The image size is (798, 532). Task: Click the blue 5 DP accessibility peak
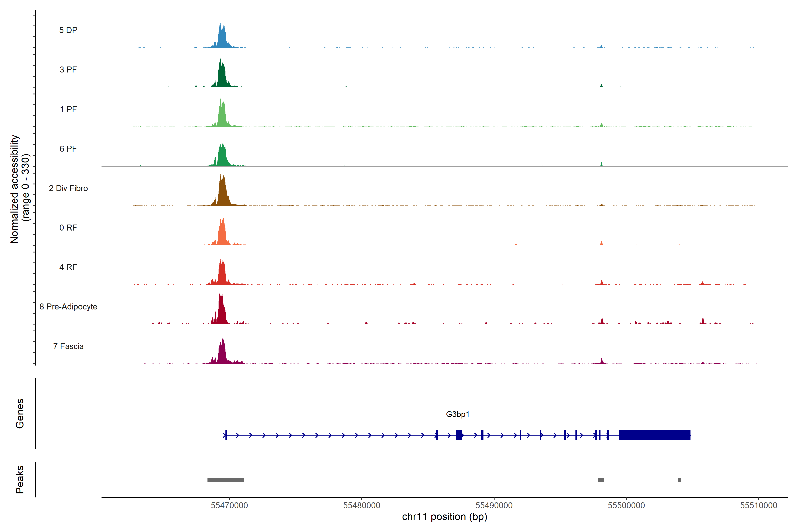[x=222, y=39]
